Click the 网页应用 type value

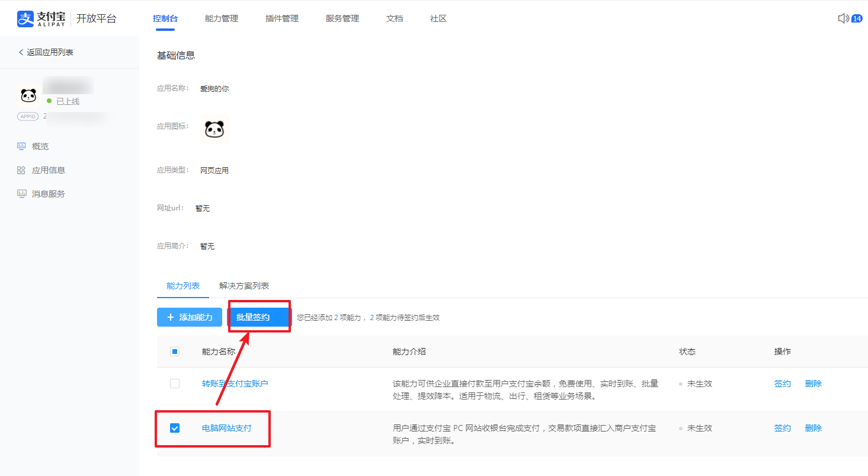click(x=214, y=170)
